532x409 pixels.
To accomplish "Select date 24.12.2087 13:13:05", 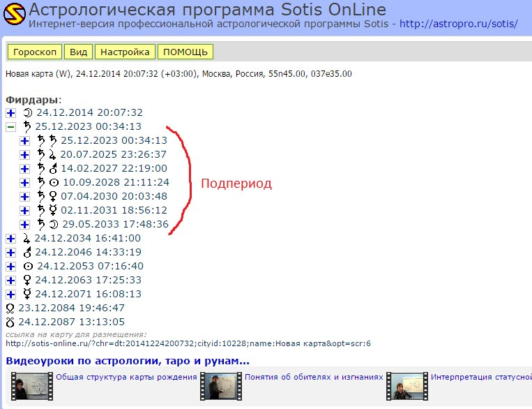I will click(72, 322).
